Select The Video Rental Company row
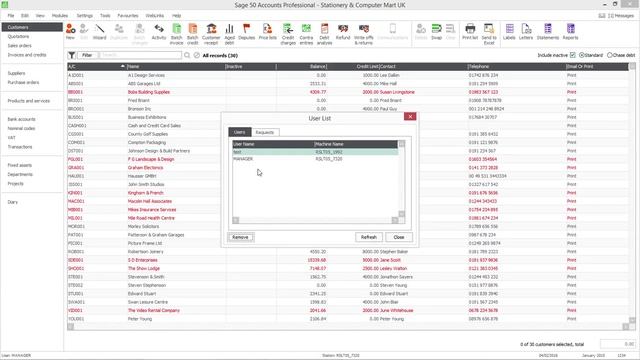 (348, 310)
